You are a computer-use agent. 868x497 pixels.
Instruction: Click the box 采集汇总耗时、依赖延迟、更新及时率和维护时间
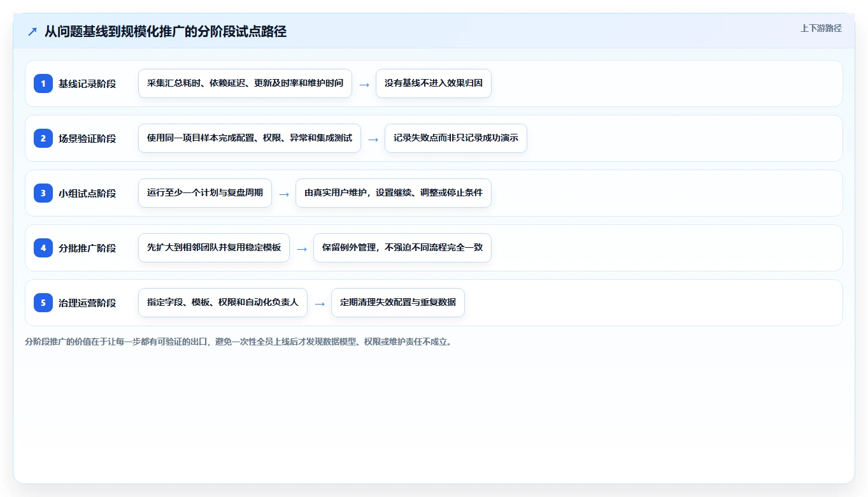pos(245,83)
